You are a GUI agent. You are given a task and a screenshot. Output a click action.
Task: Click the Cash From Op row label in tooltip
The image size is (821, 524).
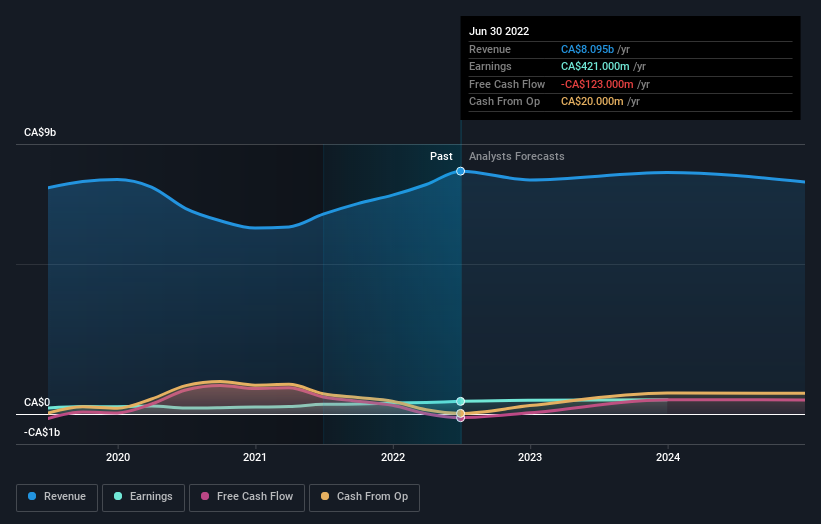click(504, 102)
